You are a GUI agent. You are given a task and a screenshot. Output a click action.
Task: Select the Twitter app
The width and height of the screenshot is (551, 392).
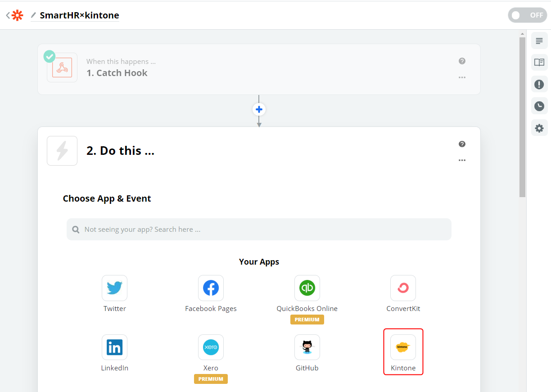coord(114,288)
